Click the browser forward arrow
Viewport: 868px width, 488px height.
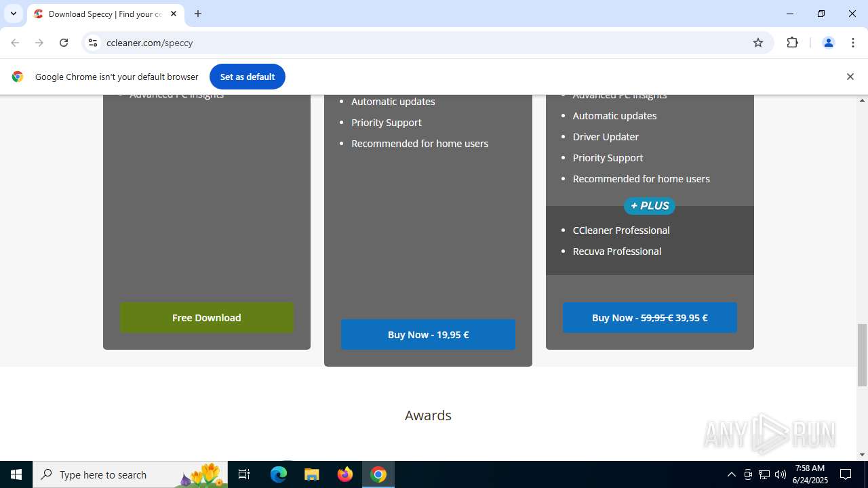point(39,43)
